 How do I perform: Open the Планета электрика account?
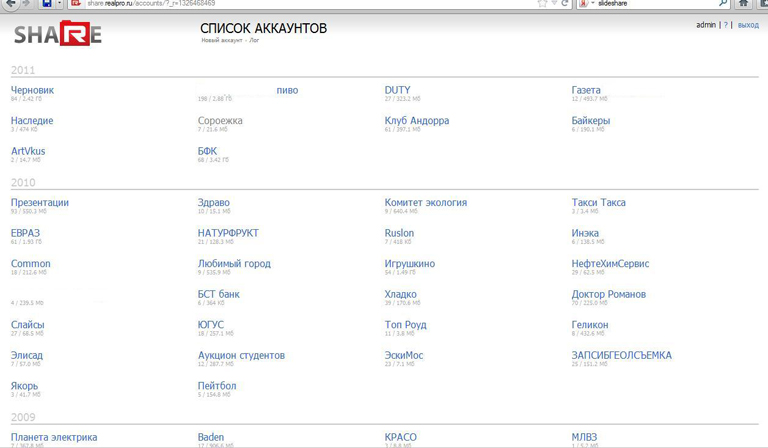pos(54,437)
